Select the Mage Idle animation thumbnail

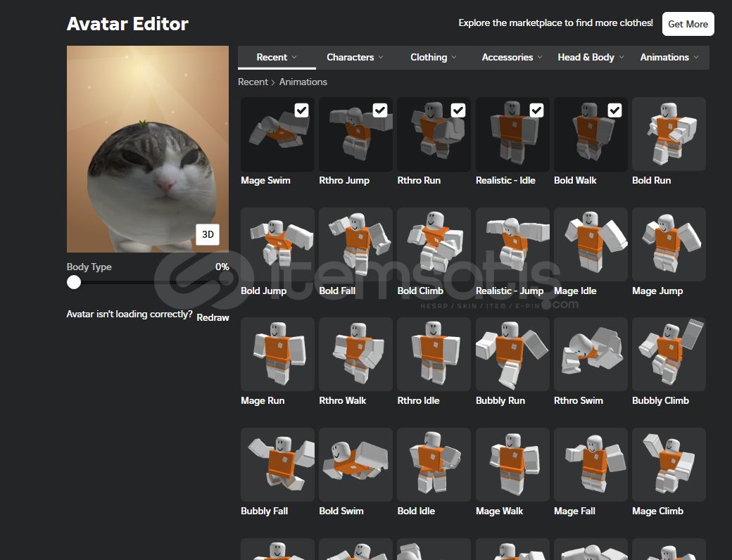591,244
